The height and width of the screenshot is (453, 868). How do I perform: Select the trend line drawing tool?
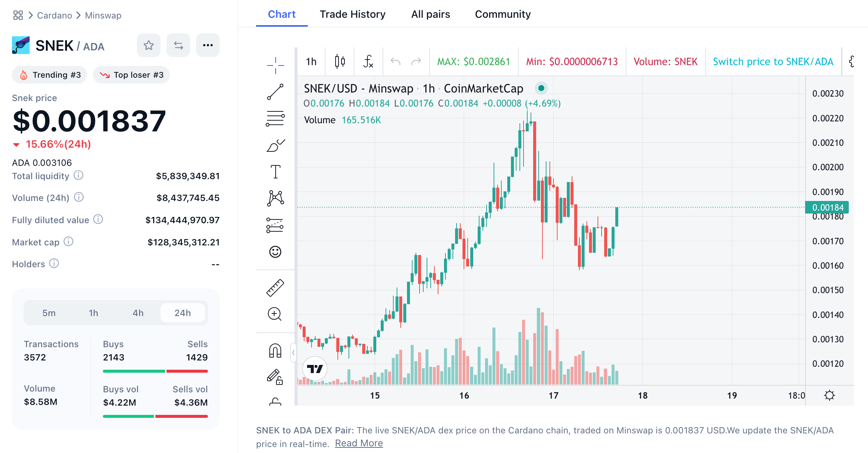[275, 92]
